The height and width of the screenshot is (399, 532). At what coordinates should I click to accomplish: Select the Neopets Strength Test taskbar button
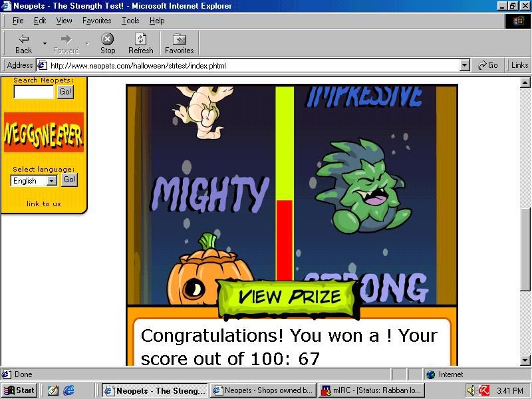pyautogui.click(x=155, y=390)
